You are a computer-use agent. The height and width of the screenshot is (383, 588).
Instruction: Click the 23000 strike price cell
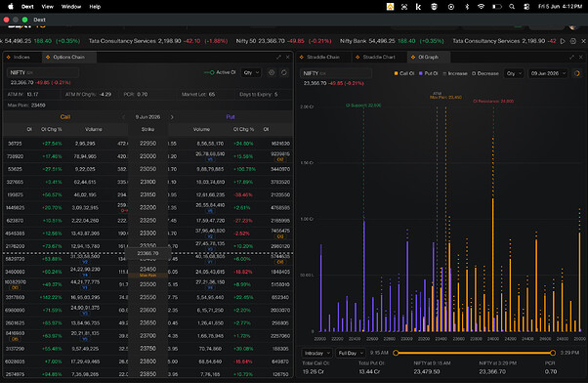(147, 156)
